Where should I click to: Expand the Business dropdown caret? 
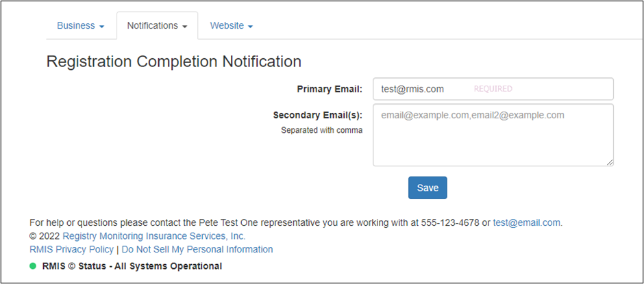pos(102,27)
